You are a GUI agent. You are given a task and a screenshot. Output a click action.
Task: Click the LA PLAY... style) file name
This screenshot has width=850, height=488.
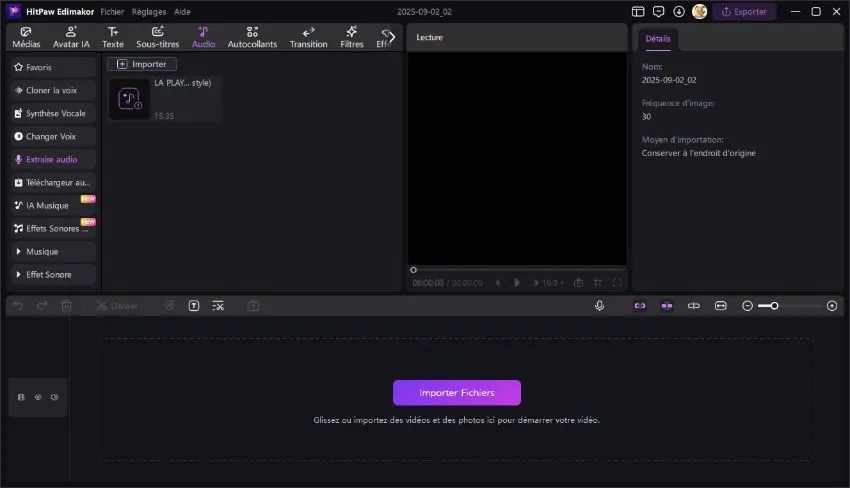click(x=182, y=83)
